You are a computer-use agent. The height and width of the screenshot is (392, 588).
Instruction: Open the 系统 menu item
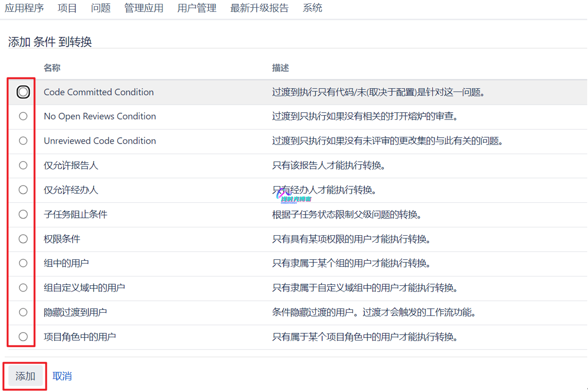tap(312, 8)
